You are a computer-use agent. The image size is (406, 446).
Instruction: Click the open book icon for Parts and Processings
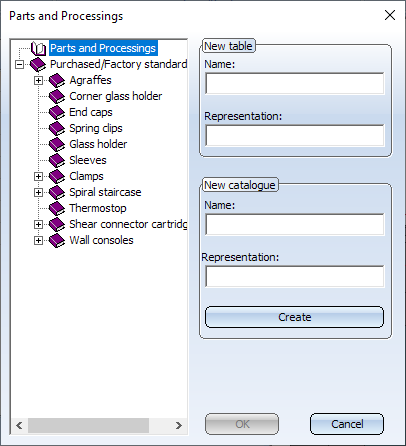38,48
